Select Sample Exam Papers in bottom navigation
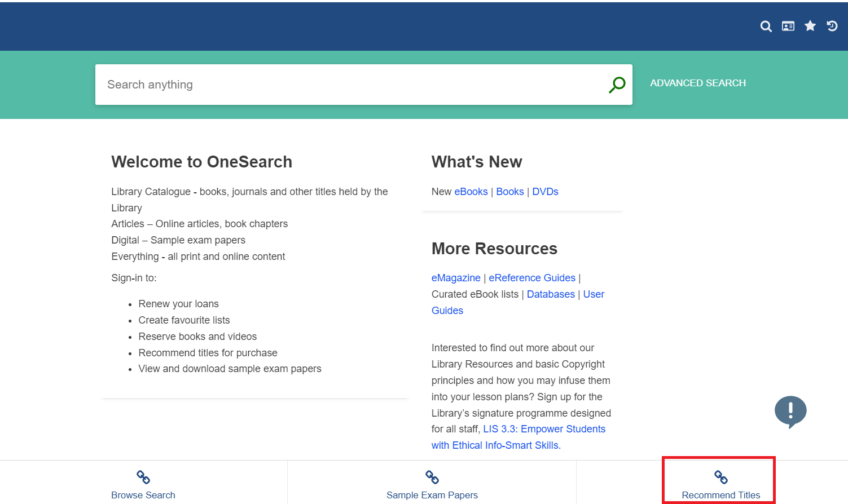848x504 pixels. point(432,495)
